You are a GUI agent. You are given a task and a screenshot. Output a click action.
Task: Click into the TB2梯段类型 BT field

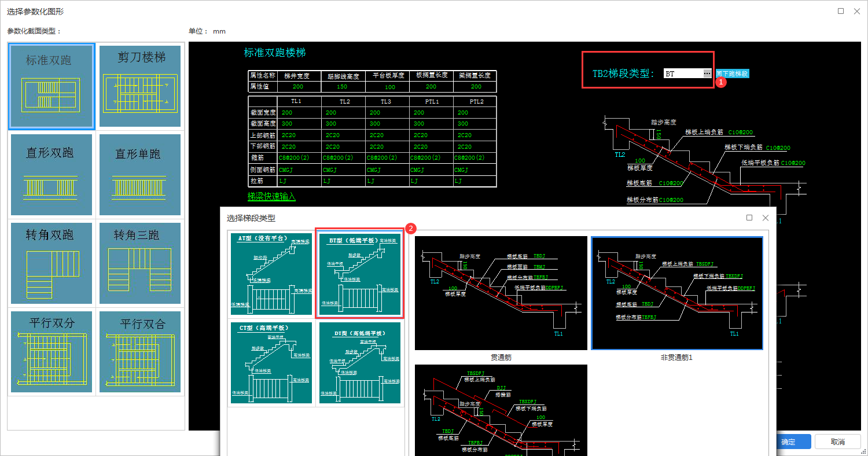[683, 73]
